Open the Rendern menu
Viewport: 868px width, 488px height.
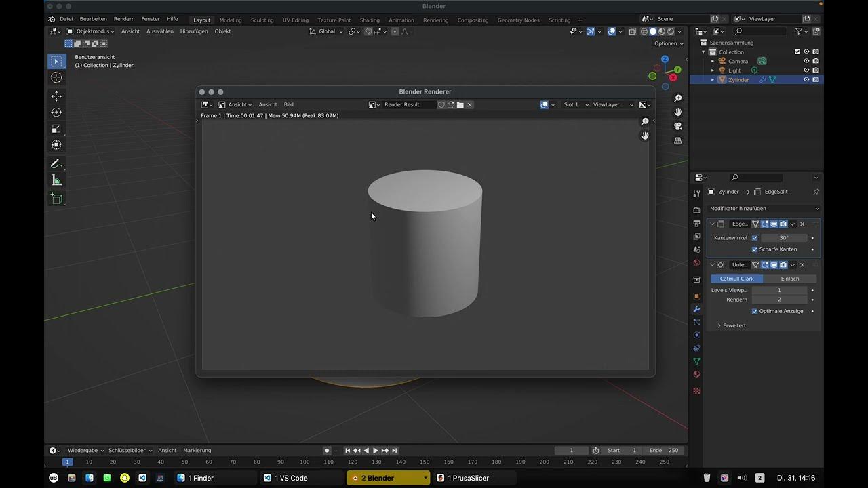click(124, 19)
